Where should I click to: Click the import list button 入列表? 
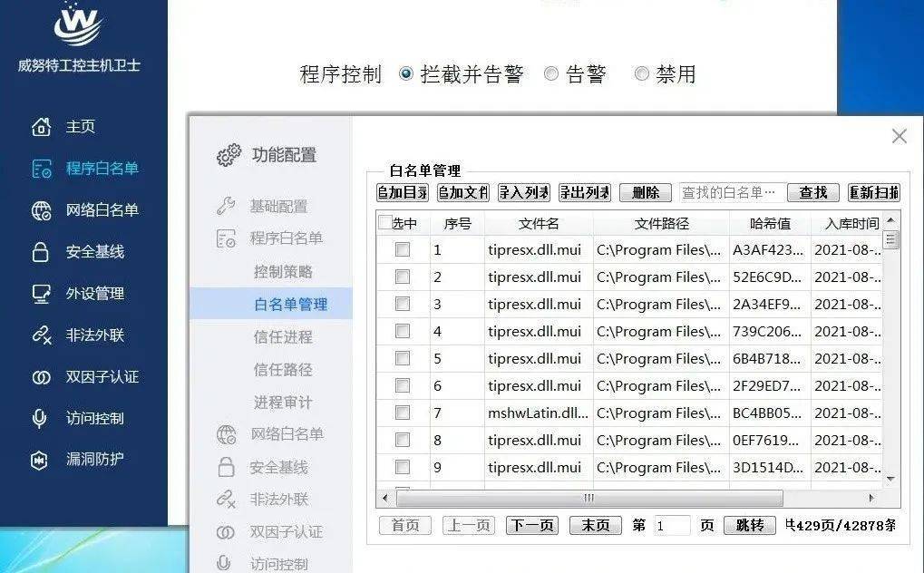pyautogui.click(x=524, y=193)
